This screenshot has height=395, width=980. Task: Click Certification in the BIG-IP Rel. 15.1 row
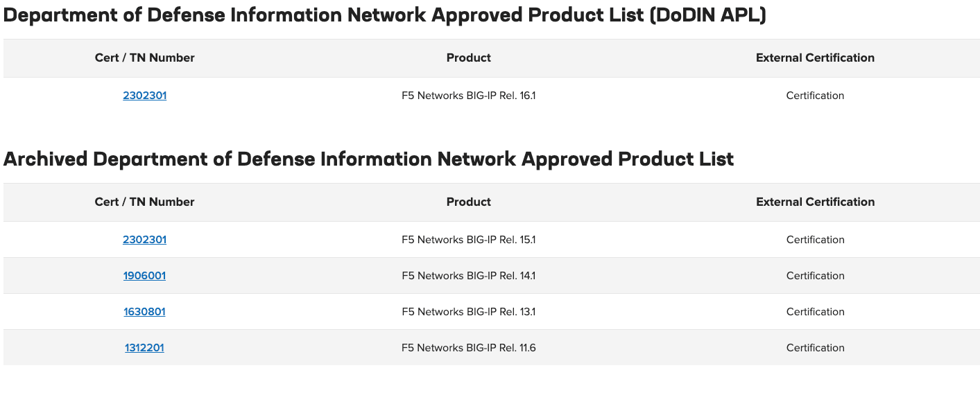click(815, 240)
